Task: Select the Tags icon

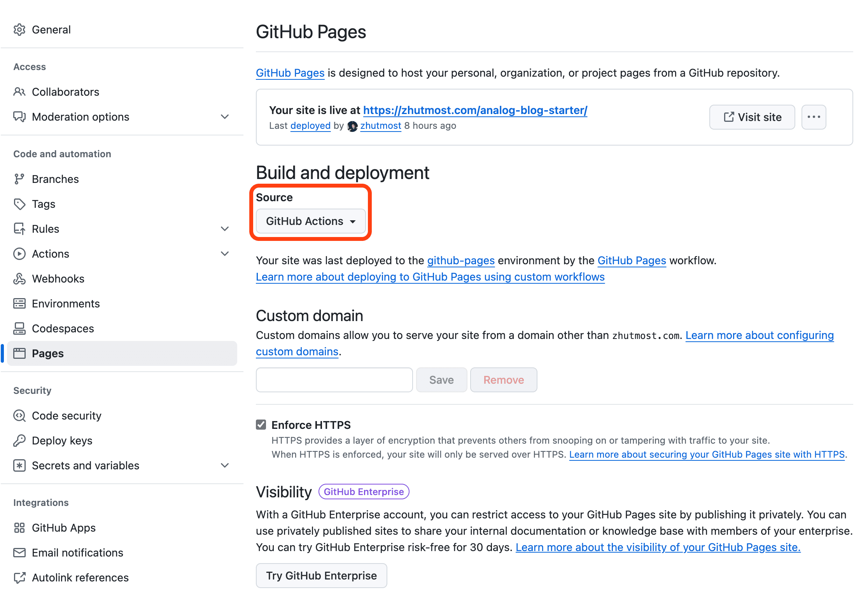Action: click(x=20, y=204)
